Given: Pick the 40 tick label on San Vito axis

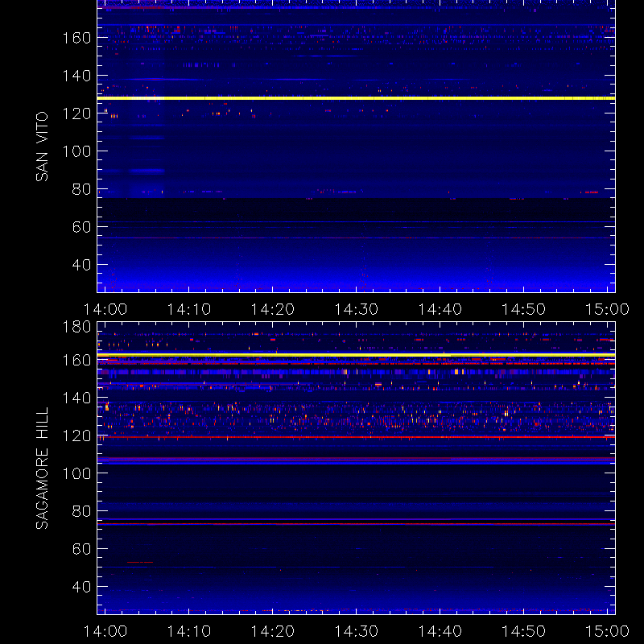Looking at the screenshot, I should (x=81, y=265).
